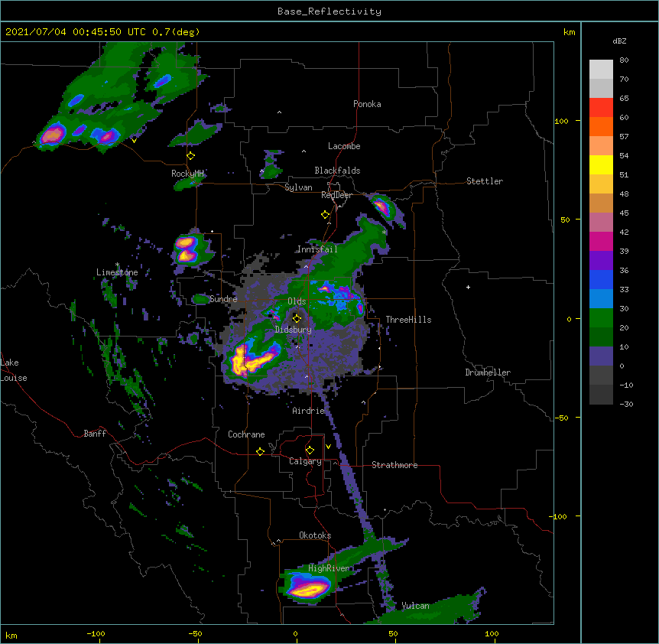Click the Limestone label
659x644 pixels.
[117, 272]
